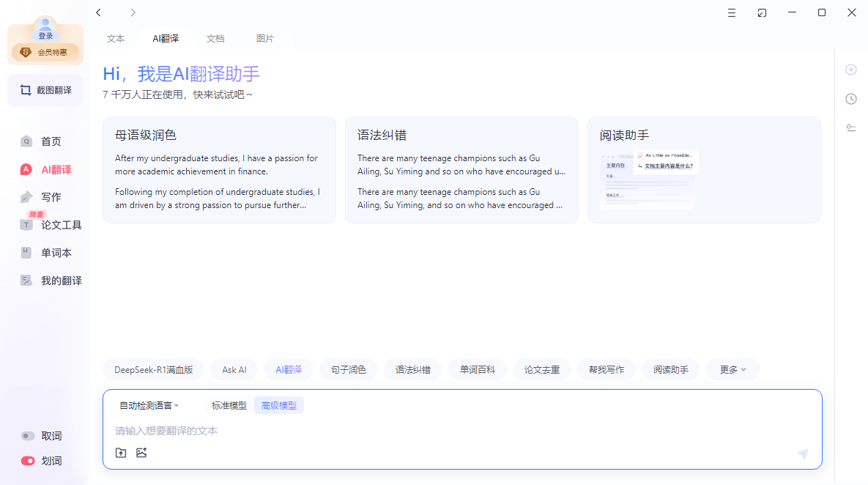
Task: Click the DeepSeek-R1满血版 button
Action: pos(154,369)
